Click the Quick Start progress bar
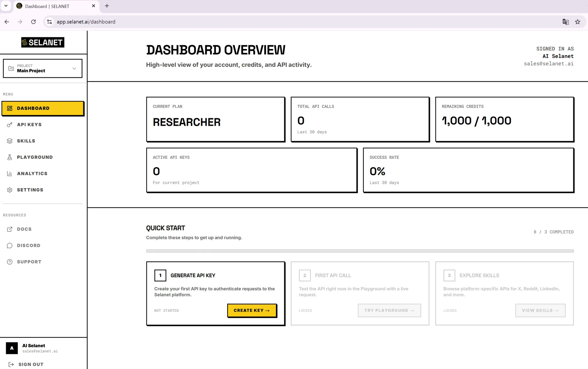The width and height of the screenshot is (588, 369). coord(360,251)
